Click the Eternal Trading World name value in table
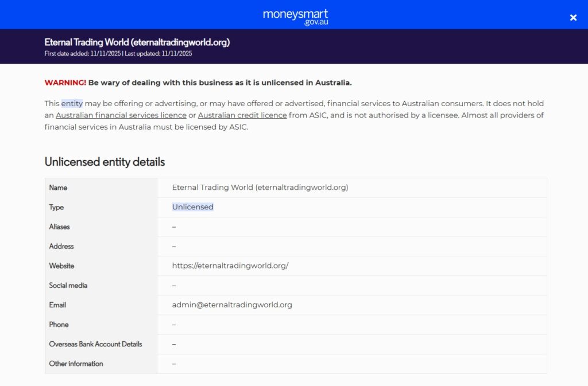 [260, 188]
